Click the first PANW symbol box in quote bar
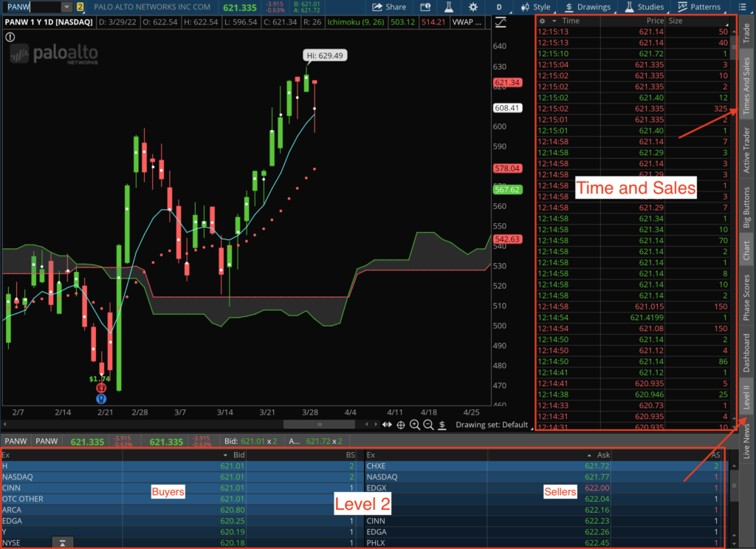The width and height of the screenshot is (756, 549). coord(16,441)
